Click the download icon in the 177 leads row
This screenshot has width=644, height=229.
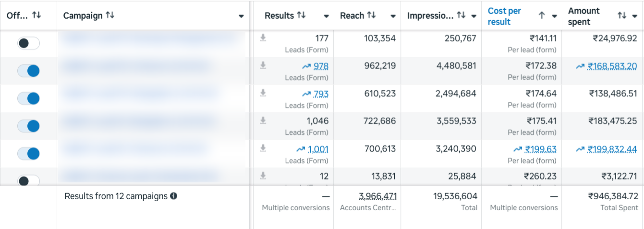263,38
